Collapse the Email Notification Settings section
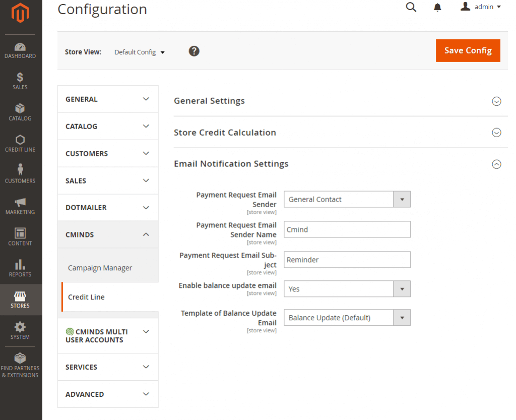This screenshot has height=420, width=516. pyautogui.click(x=496, y=164)
